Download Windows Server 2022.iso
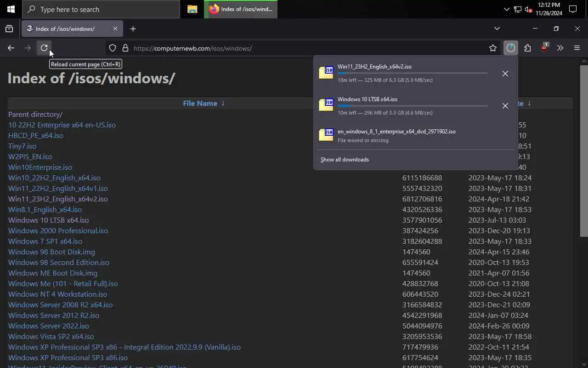The image size is (588, 368). pos(49,326)
